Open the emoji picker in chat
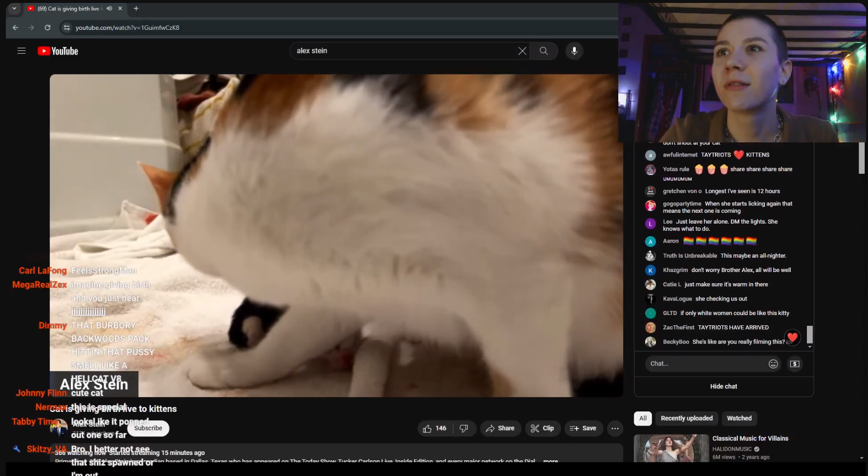 [773, 364]
